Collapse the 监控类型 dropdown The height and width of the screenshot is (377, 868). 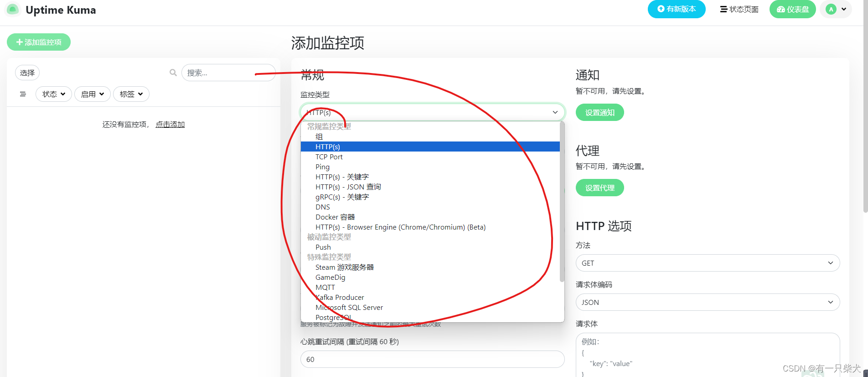click(432, 112)
